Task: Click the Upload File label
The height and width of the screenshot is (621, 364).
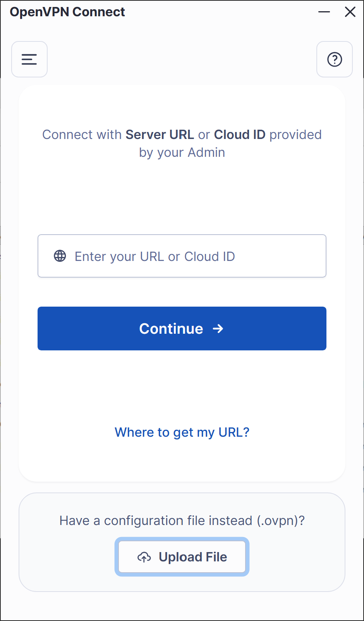Action: [193, 557]
